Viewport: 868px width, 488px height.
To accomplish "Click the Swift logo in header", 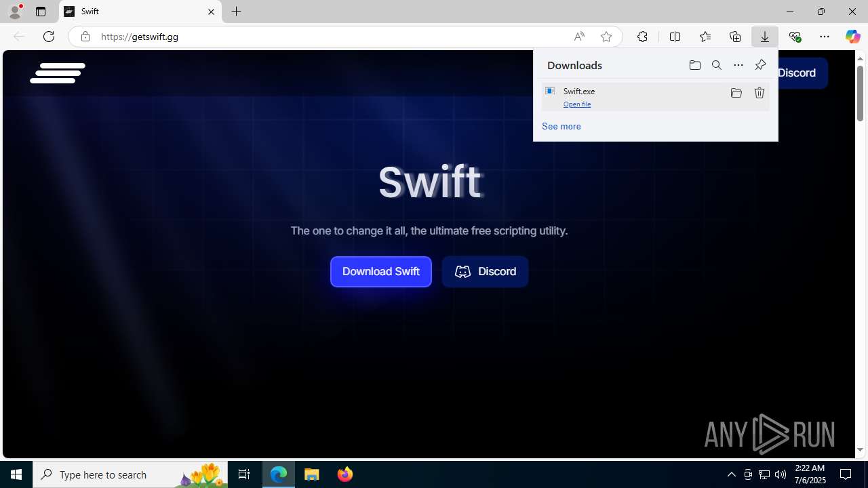I will point(58,73).
